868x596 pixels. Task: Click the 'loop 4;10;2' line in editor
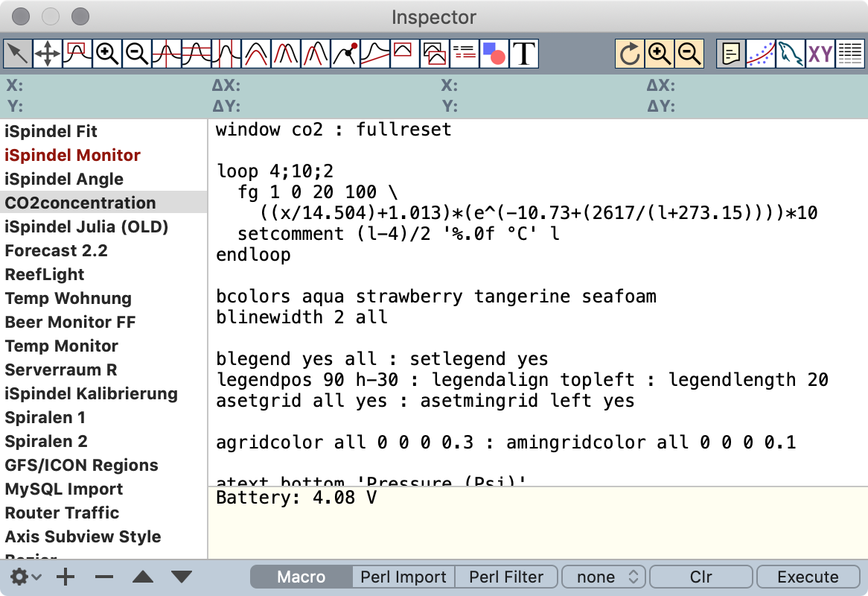[275, 171]
